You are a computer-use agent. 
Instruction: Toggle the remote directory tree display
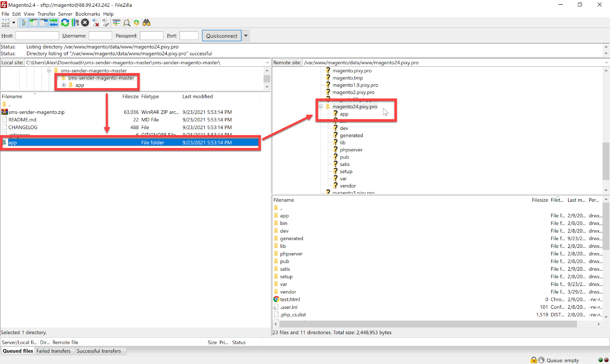(43, 23)
